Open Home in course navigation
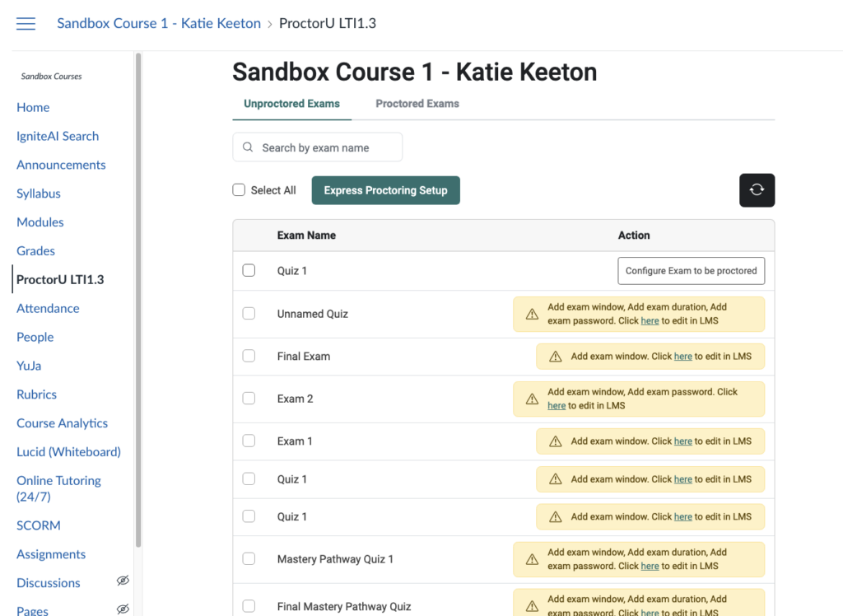 tap(33, 107)
